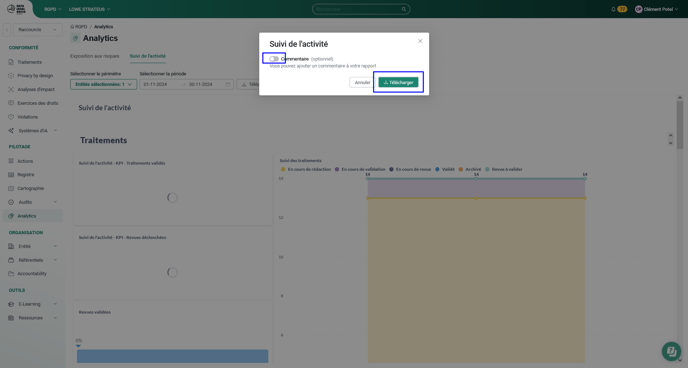The height and width of the screenshot is (368, 688).
Task: Click the Exercices des droits icon
Action: point(11,103)
